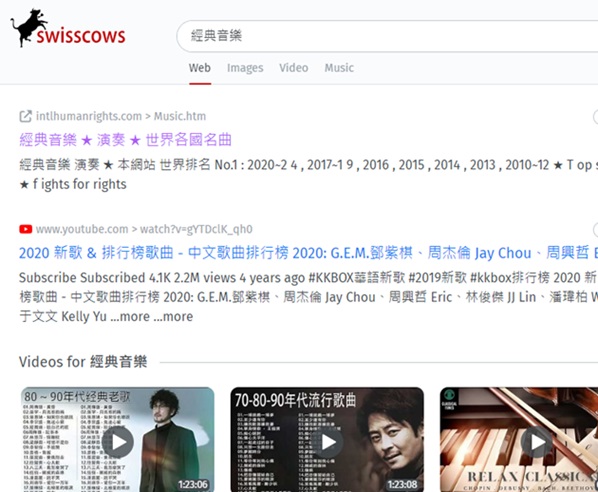The image size is (598, 492).
Task: Click the www.youtube.com watch URL
Action: (x=144, y=229)
